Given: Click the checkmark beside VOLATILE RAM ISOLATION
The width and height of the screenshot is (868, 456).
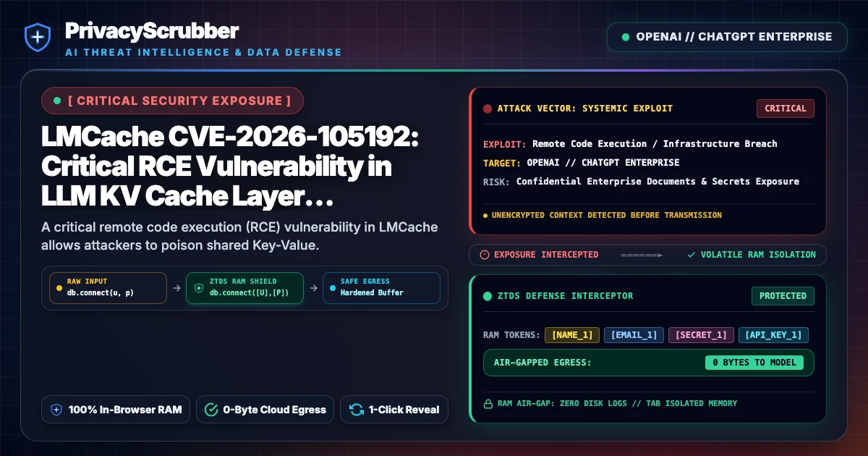Looking at the screenshot, I should coord(692,255).
